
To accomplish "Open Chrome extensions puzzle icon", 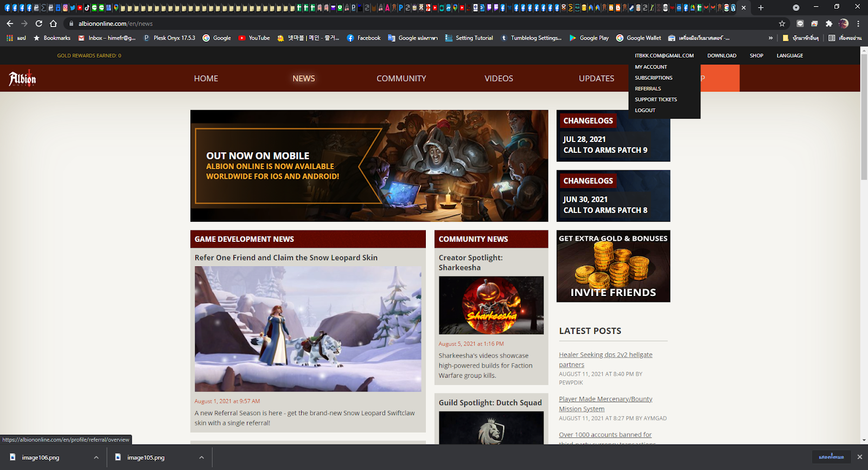I will pyautogui.click(x=829, y=23).
